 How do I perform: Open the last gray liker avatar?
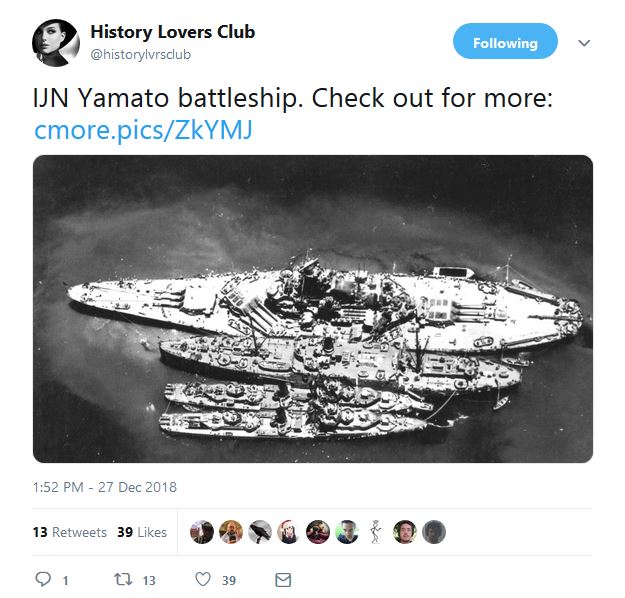click(434, 532)
